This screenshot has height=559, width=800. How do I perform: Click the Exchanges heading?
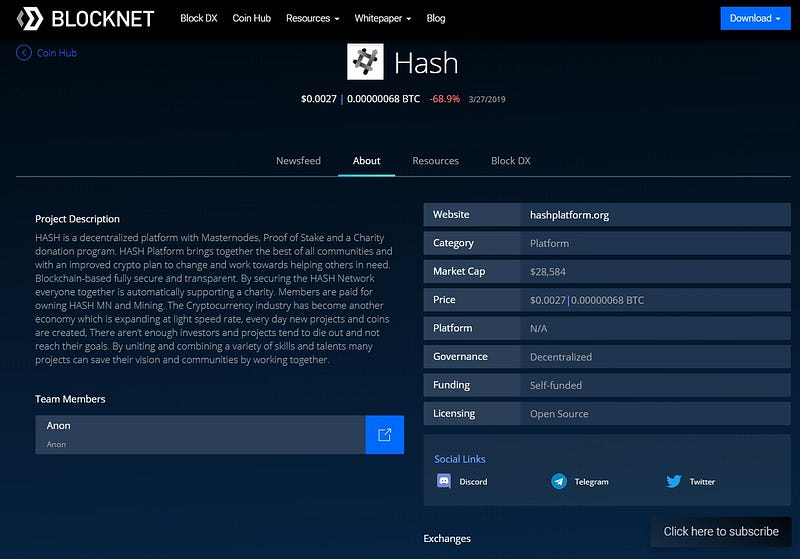tap(447, 539)
